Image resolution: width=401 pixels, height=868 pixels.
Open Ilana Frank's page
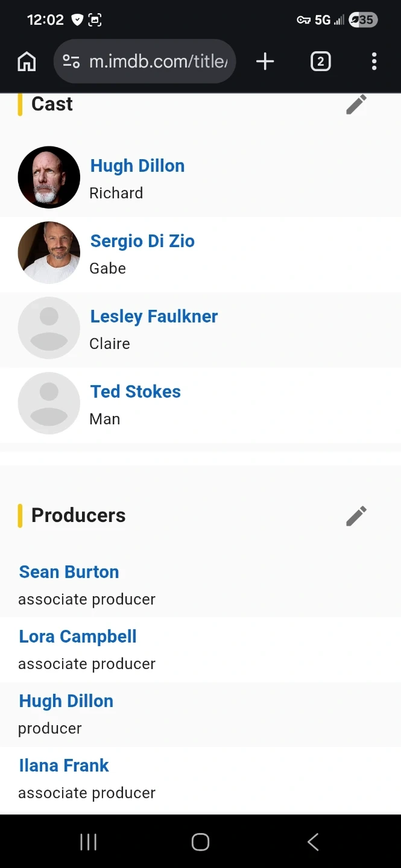coord(64,766)
